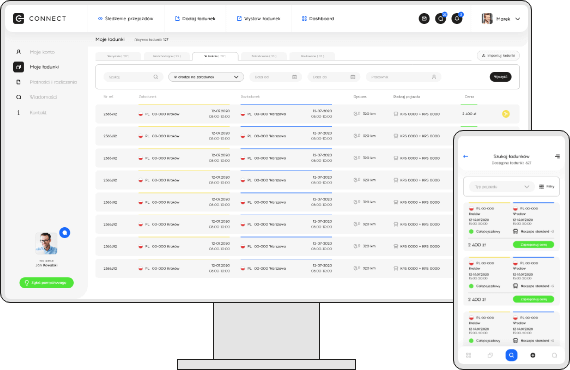The image size is (570, 370).
Task: Select the active white tab above the filters
Action: tap(215, 56)
